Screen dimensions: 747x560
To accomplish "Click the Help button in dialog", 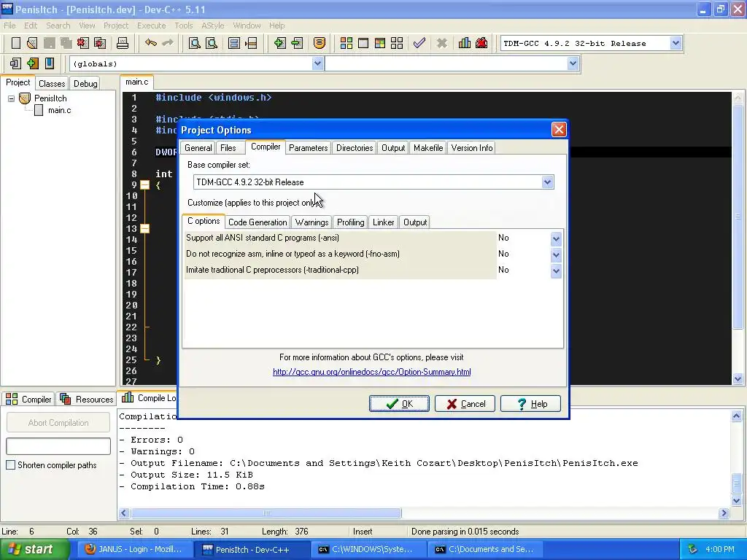I will click(531, 404).
